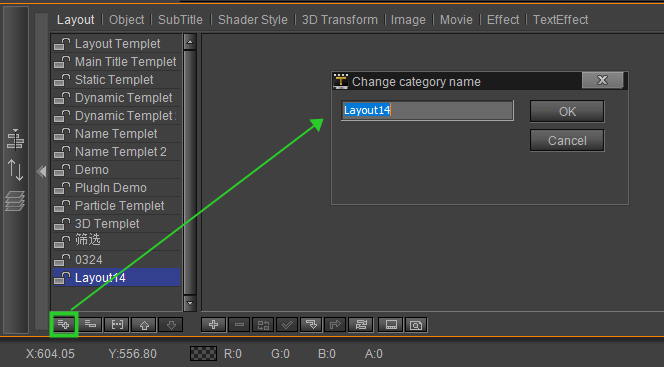Click the up-down arrows icon in the left sidebar
Viewport: 664px width, 367px height.
pyautogui.click(x=15, y=170)
